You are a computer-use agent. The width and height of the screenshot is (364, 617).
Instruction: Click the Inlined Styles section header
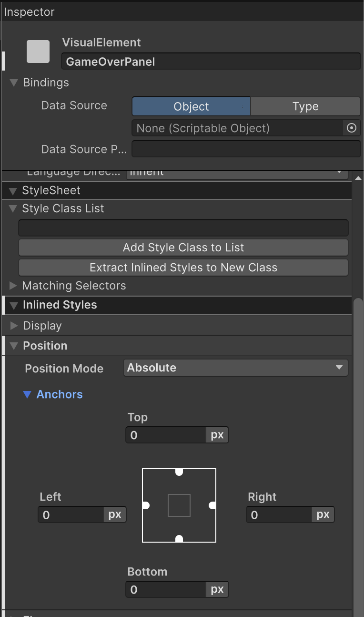pos(60,305)
